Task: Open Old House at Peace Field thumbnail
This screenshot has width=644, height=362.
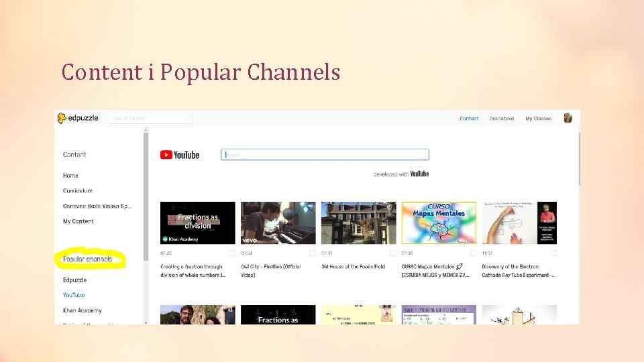Action: [358, 223]
